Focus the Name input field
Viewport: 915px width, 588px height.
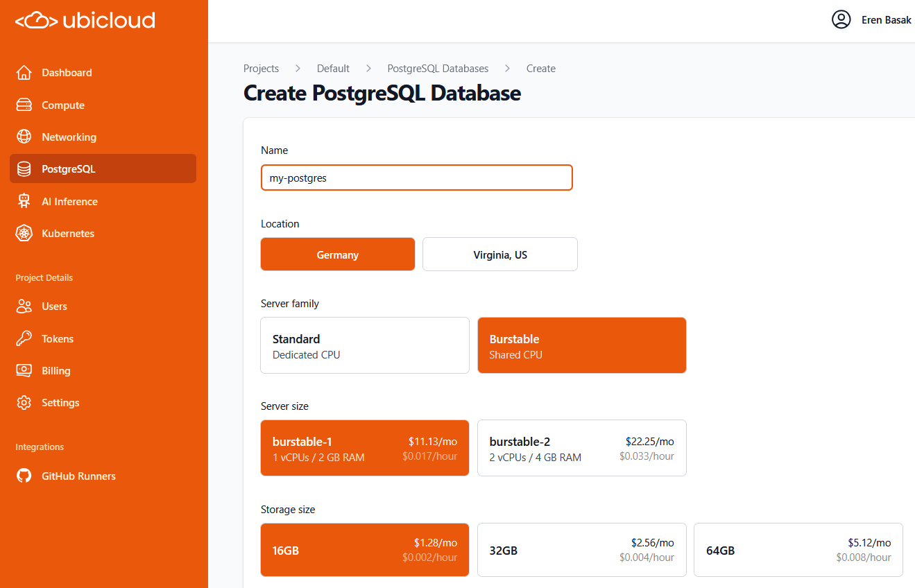coord(417,178)
